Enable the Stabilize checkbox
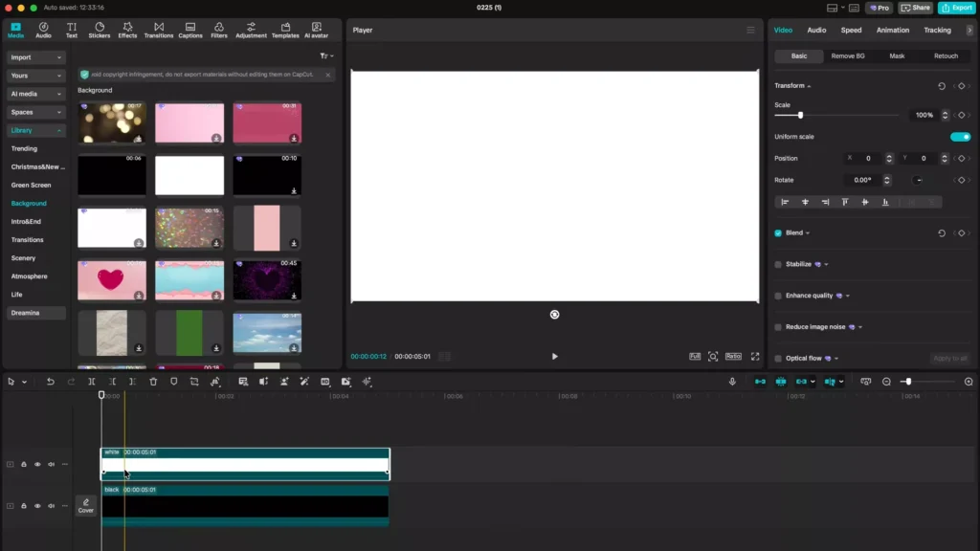Screen dimensions: 980x551 (778, 264)
